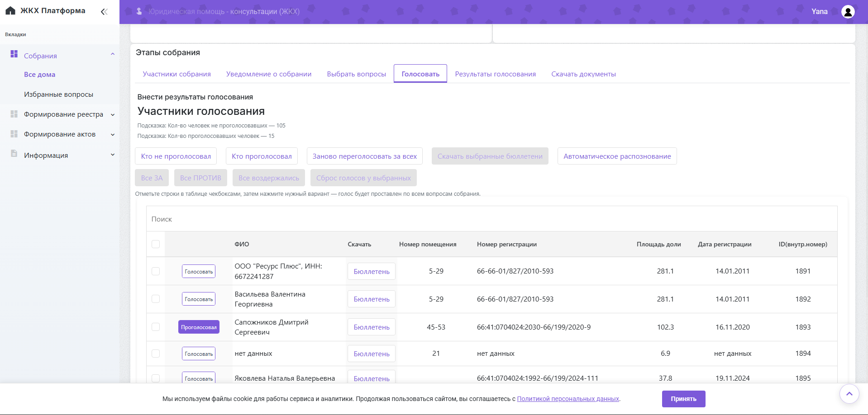Open user avatar profile icon
Image resolution: width=868 pixels, height=415 pixels.
click(848, 12)
